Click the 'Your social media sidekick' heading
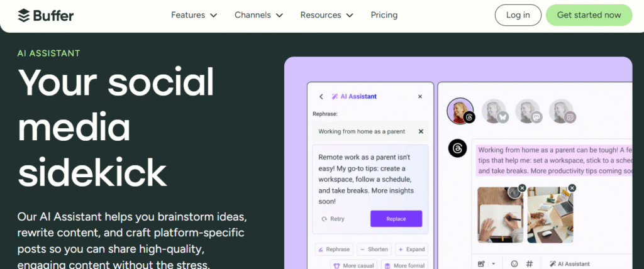 pos(116,128)
